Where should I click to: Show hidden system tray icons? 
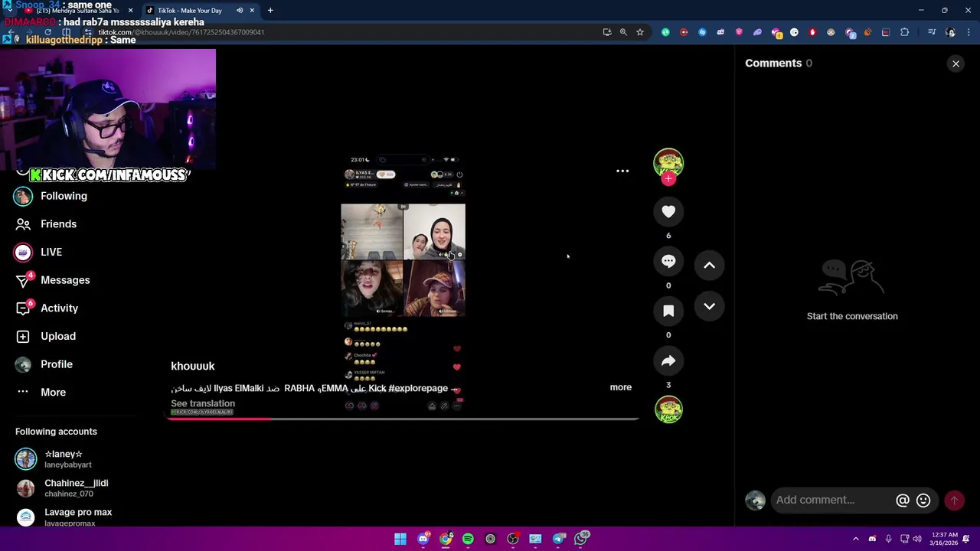pyautogui.click(x=856, y=539)
